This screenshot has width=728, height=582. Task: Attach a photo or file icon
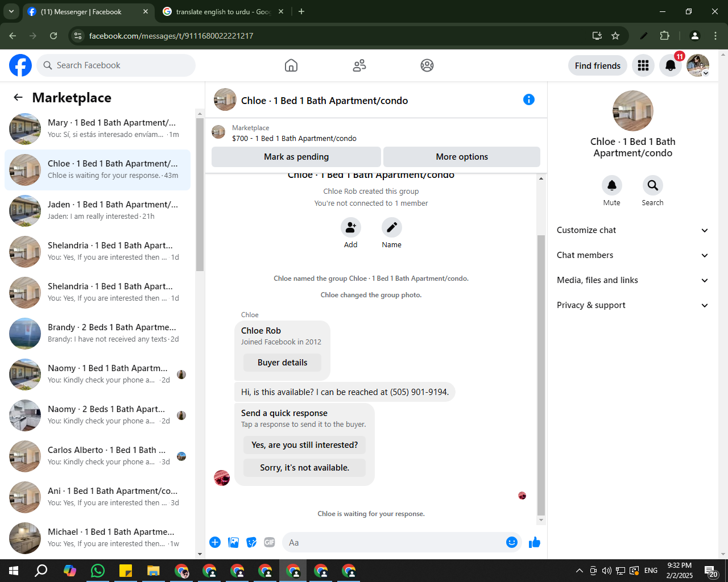pyautogui.click(x=233, y=542)
